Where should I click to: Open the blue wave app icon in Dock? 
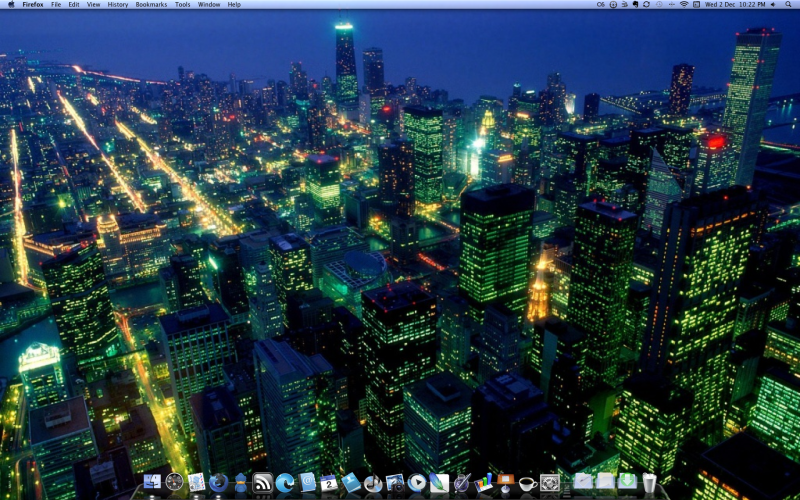pyautogui.click(x=285, y=482)
